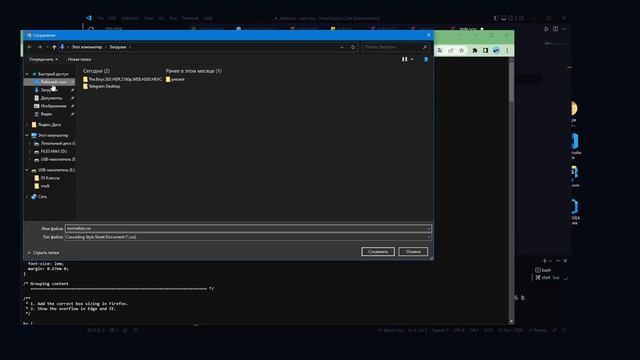Collapse Ранее в этом месяце group
The width and height of the screenshot is (640, 360).
coord(194,71)
